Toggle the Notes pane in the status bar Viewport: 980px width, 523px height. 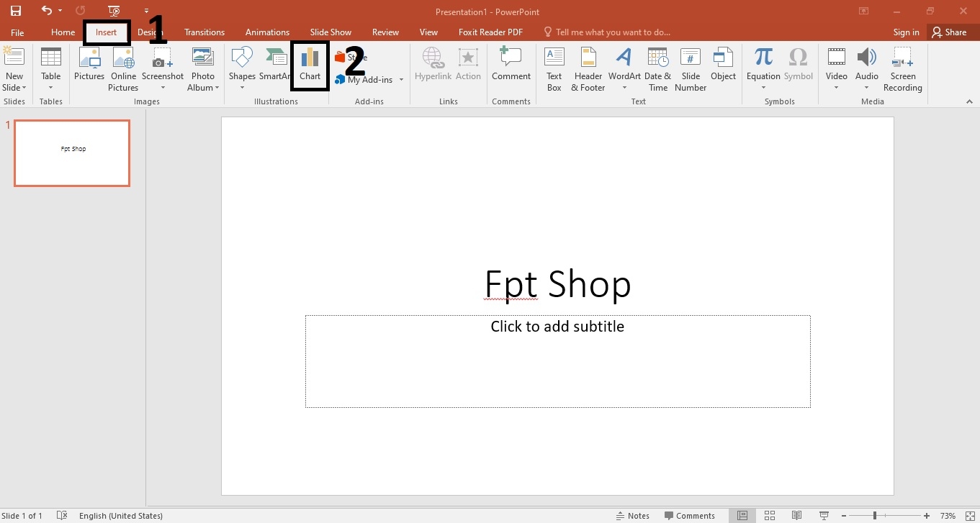632,516
